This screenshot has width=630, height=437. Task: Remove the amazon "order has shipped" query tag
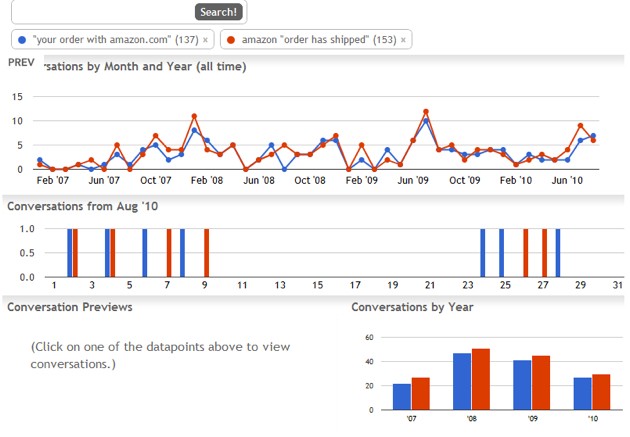coord(403,40)
